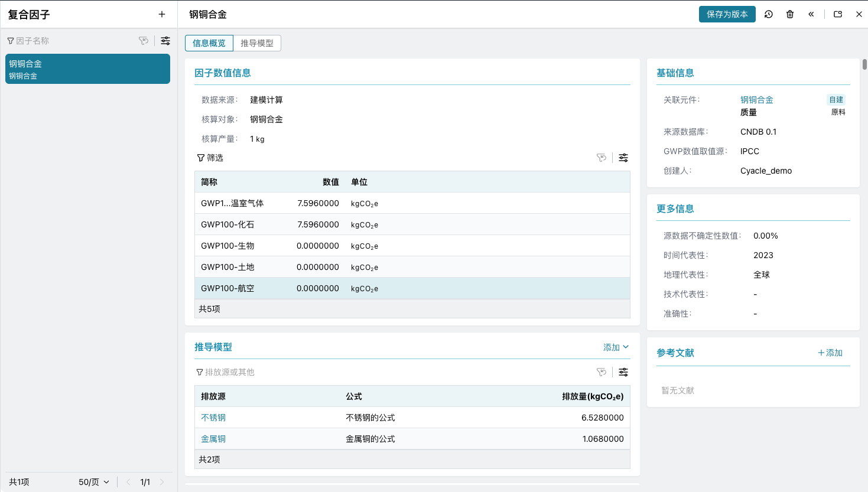Delete 钢铜合金 using the trash icon
The width and height of the screenshot is (868, 492).
pos(790,14)
